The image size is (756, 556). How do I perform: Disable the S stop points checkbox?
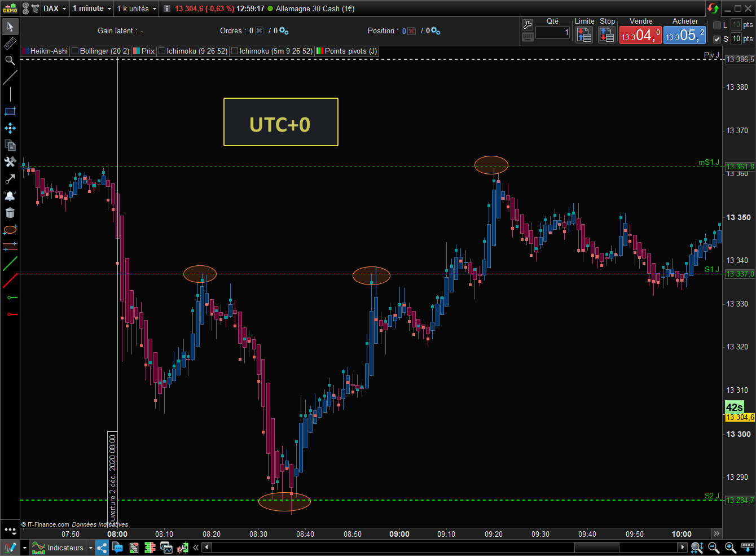[717, 39]
